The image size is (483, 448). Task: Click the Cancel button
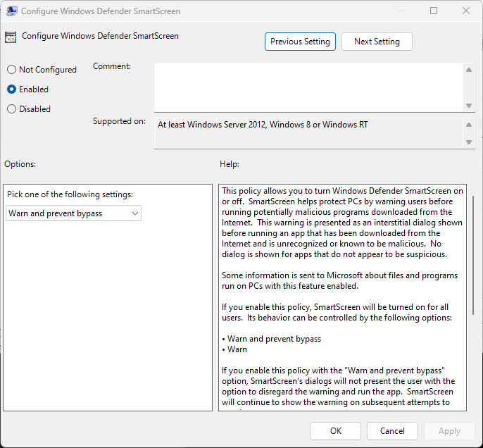(392, 431)
